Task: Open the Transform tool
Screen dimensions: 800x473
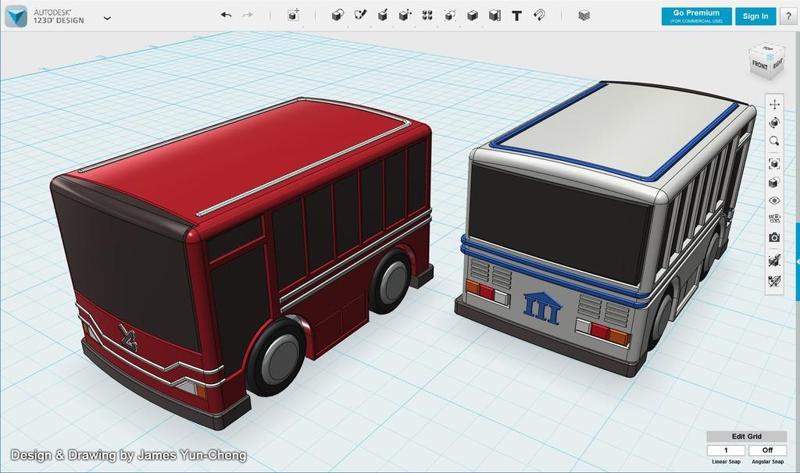Action: [x=293, y=15]
